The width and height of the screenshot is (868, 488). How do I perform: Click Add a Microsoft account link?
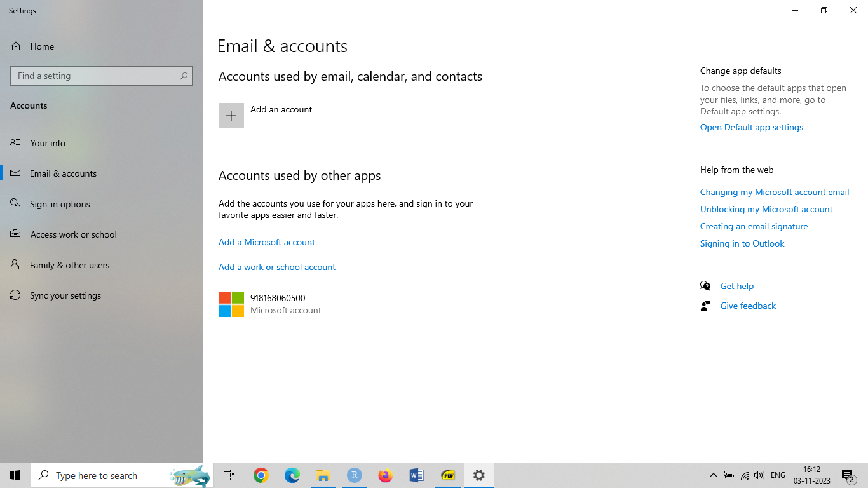pyautogui.click(x=266, y=242)
